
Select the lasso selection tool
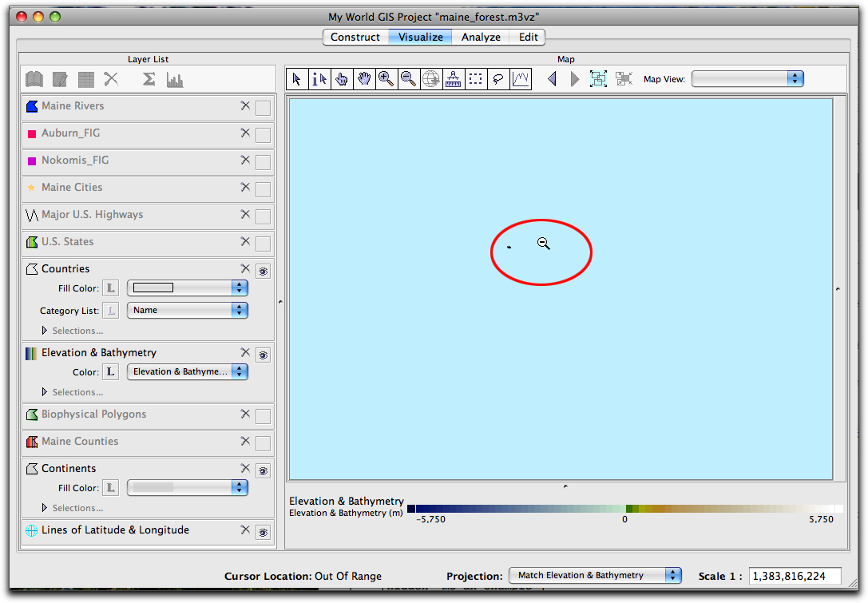point(498,79)
